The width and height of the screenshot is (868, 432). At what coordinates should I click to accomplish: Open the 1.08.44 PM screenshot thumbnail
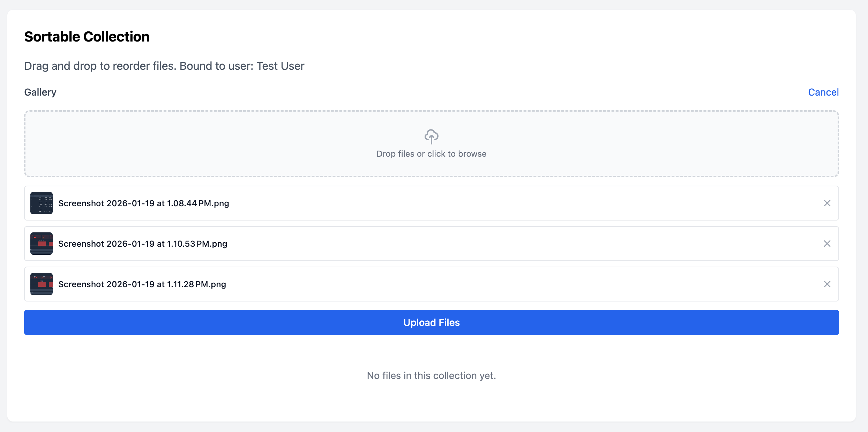pyautogui.click(x=42, y=203)
